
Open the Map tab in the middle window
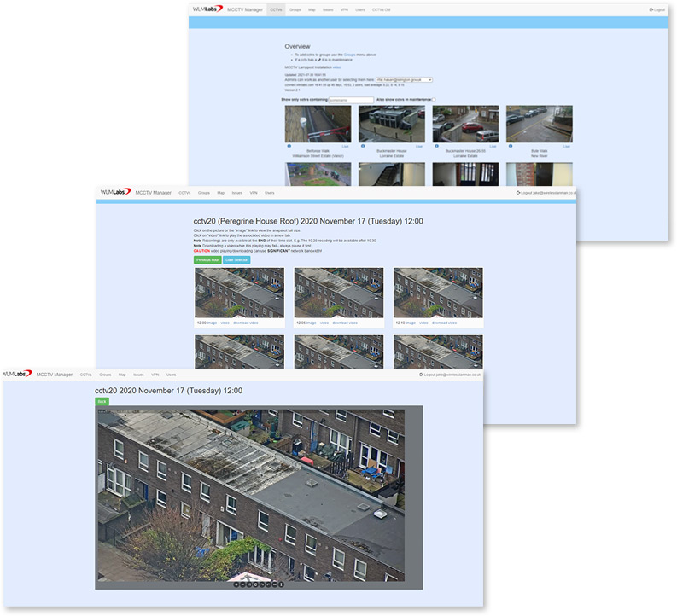point(220,193)
